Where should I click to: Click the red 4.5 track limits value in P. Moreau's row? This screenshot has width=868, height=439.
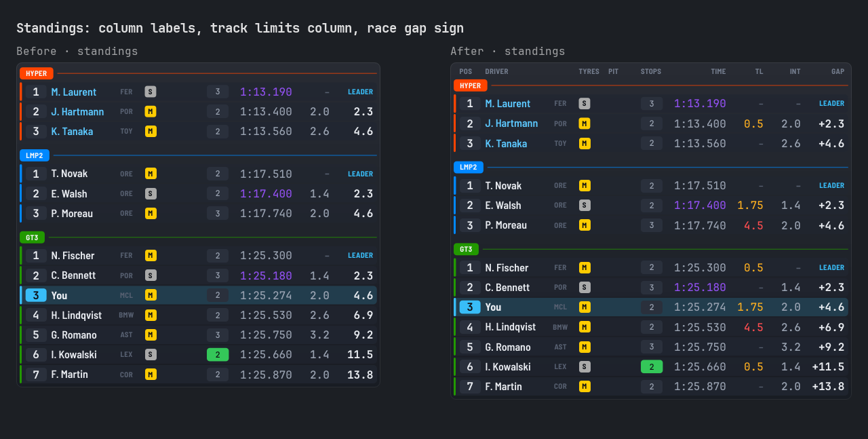coord(753,225)
